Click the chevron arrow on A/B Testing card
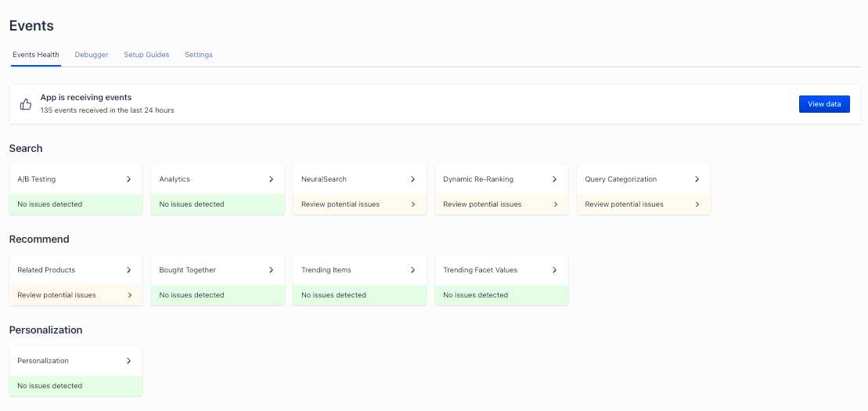This screenshot has width=868, height=411. [129, 179]
